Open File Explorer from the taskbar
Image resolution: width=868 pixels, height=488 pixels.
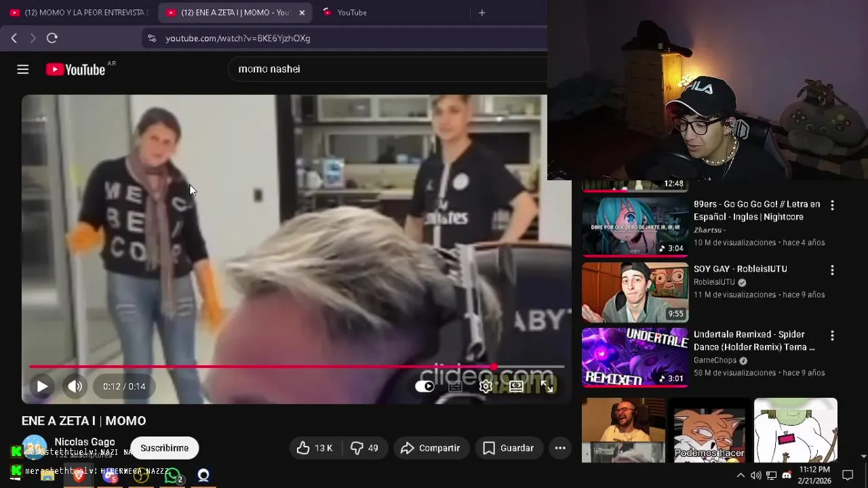point(47,476)
